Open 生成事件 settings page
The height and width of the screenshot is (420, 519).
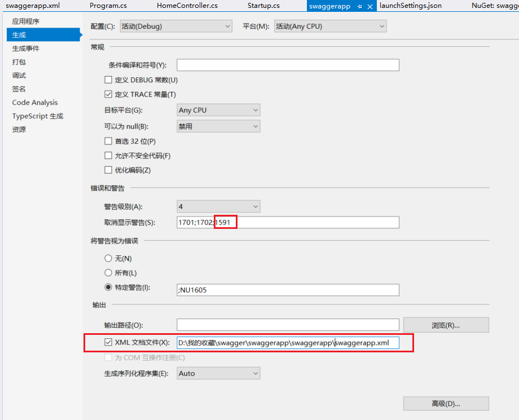point(26,48)
